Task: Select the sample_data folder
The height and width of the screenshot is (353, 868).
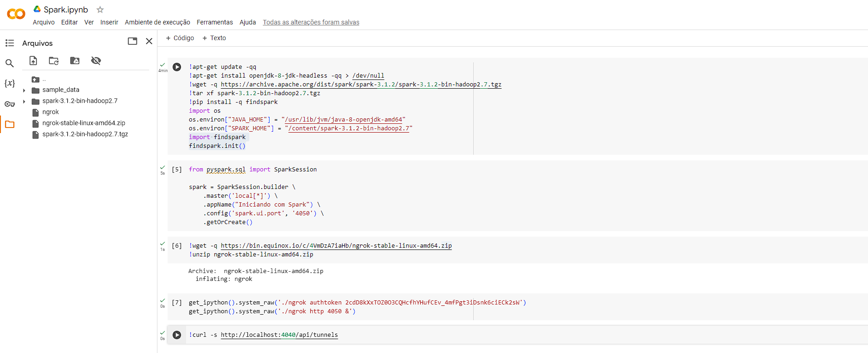Action: 60,90
